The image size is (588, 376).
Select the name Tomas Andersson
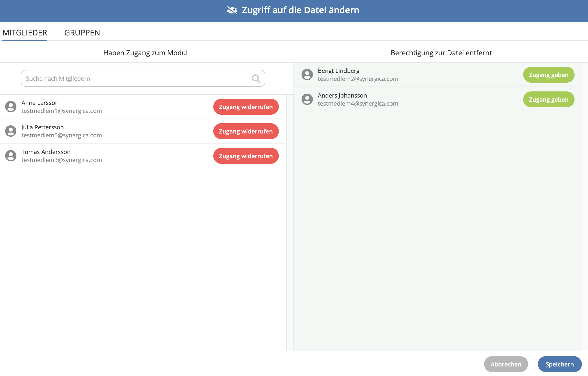click(x=46, y=152)
